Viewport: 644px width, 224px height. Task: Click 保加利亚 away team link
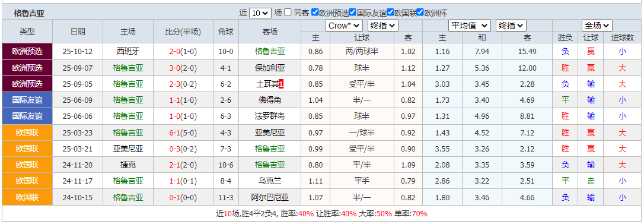coord(270,68)
